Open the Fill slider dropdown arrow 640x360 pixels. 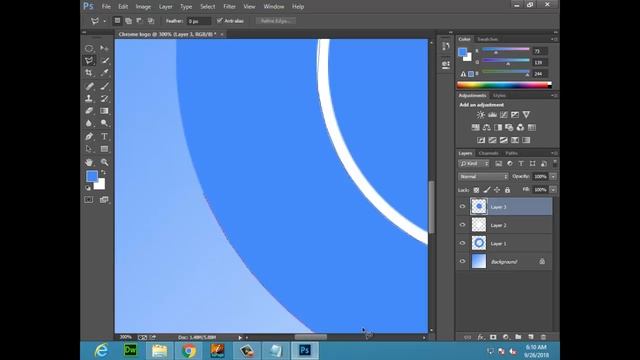point(553,190)
